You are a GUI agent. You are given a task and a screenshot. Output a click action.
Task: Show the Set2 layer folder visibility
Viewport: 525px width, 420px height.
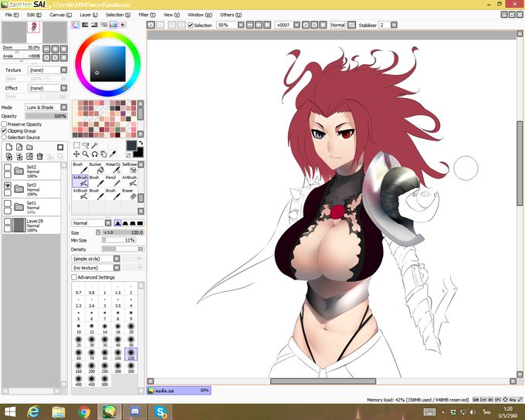(8, 167)
